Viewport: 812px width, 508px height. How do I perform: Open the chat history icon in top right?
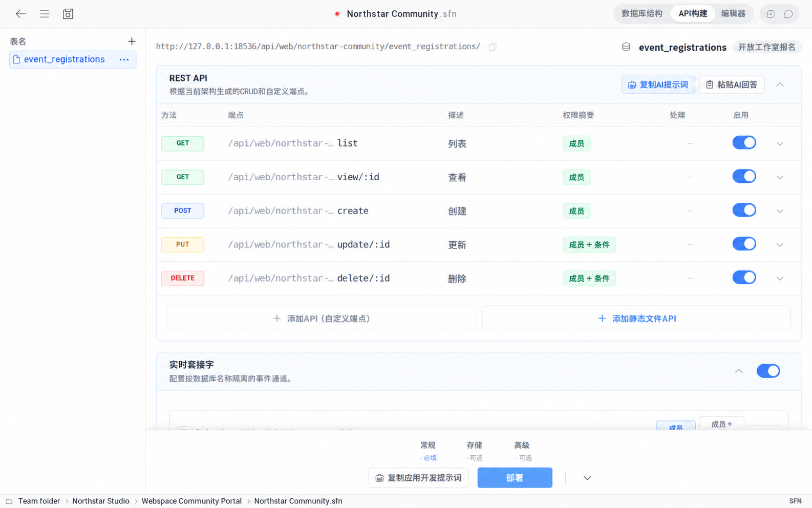click(771, 14)
